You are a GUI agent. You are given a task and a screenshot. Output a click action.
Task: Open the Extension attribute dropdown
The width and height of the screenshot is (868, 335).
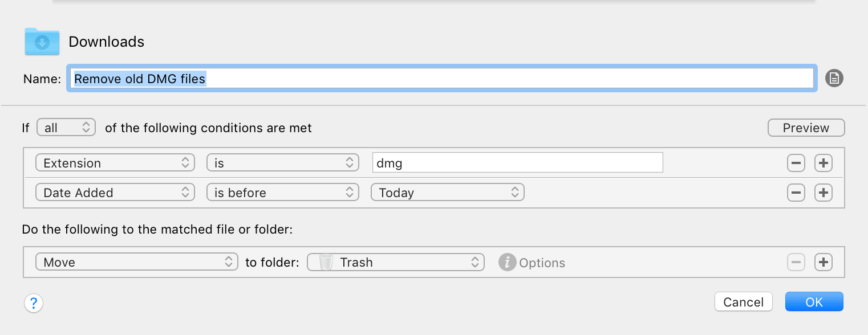point(115,163)
